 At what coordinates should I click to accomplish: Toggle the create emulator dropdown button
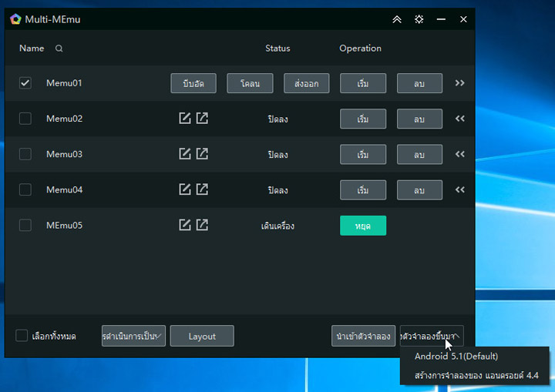tap(432, 336)
